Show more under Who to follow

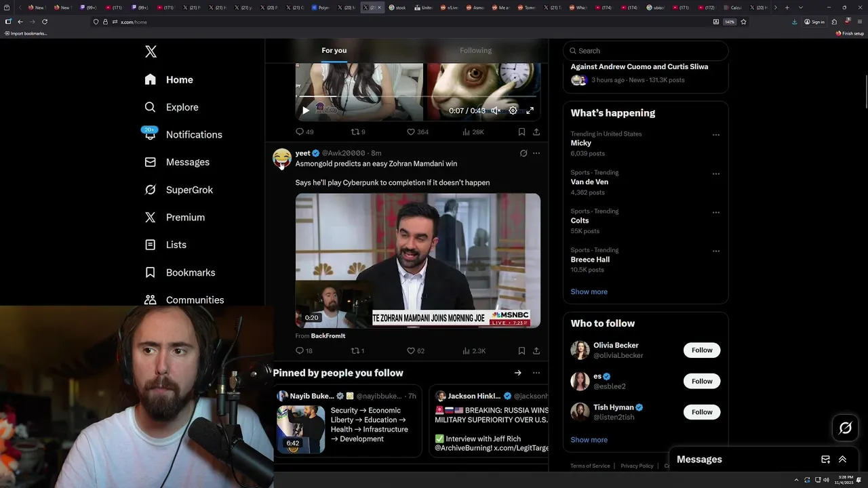pyautogui.click(x=589, y=440)
